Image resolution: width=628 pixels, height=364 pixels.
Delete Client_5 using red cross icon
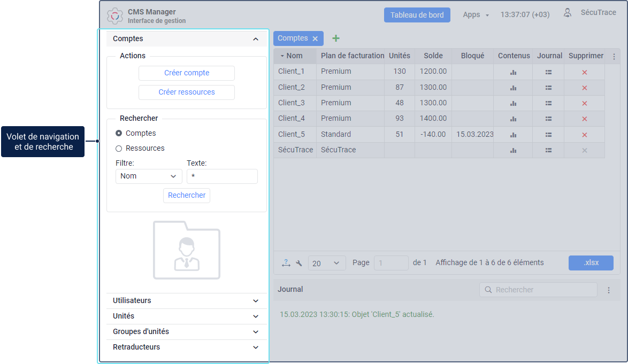[x=585, y=135]
